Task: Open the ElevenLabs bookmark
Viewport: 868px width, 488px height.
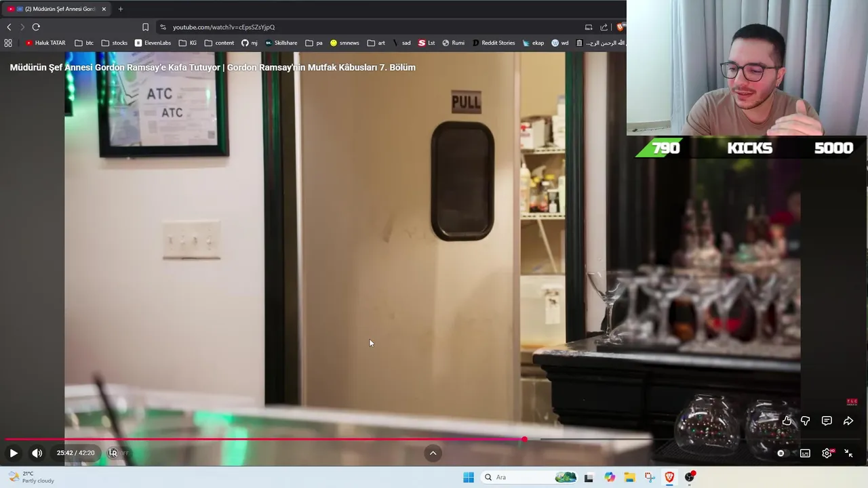Action: click(153, 43)
